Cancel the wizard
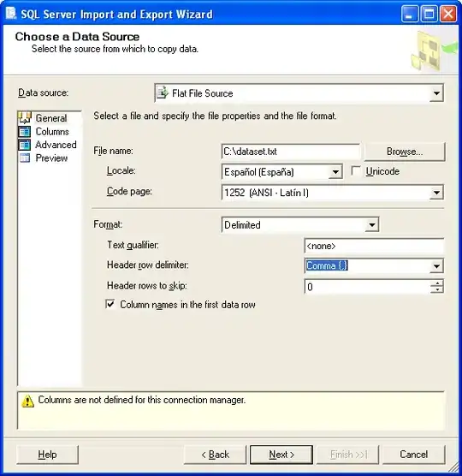Screen dimensions: 462x476 click(x=414, y=455)
